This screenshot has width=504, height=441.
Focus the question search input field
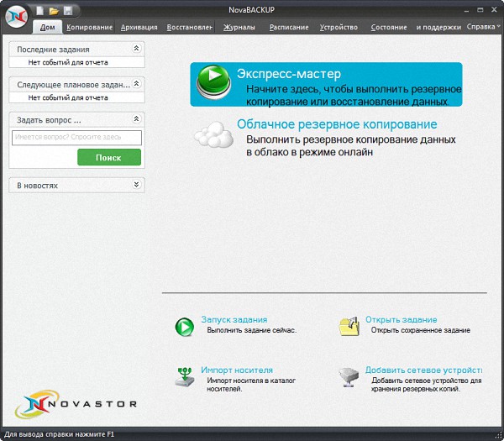[76, 138]
